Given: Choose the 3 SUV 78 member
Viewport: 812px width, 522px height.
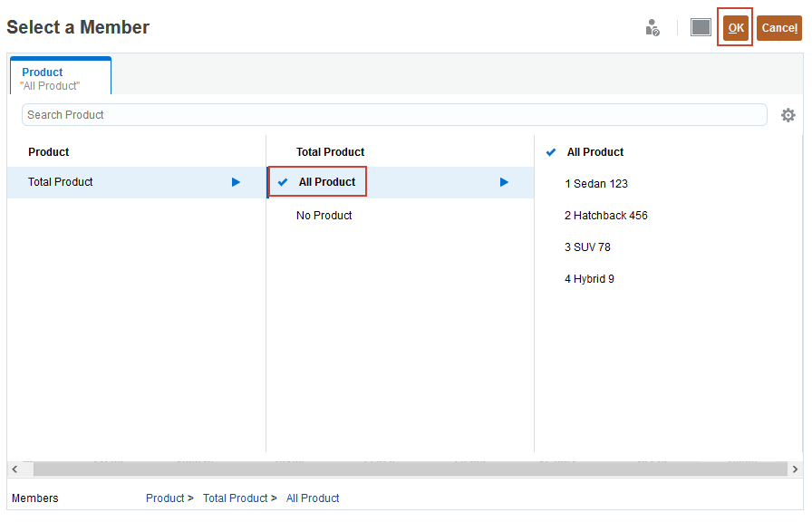Looking at the screenshot, I should [587, 247].
